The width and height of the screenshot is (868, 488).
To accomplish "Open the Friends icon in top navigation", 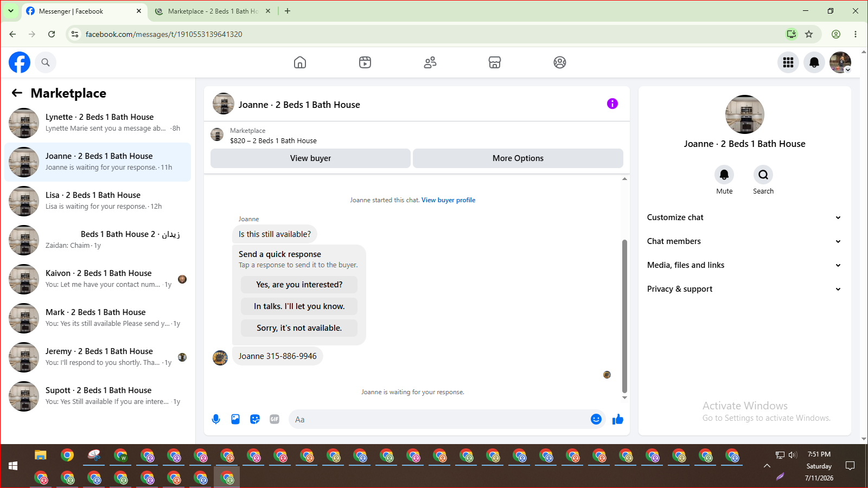I will coord(430,62).
